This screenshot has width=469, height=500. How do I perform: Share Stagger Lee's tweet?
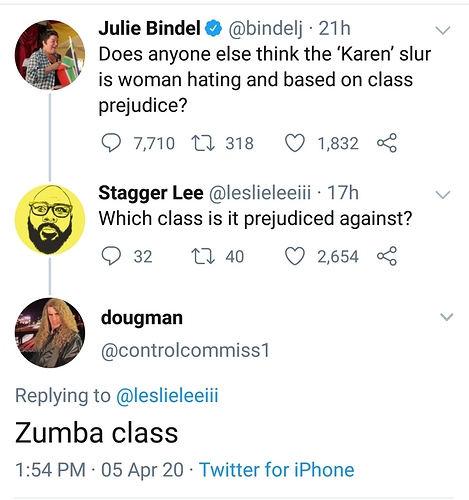(387, 256)
